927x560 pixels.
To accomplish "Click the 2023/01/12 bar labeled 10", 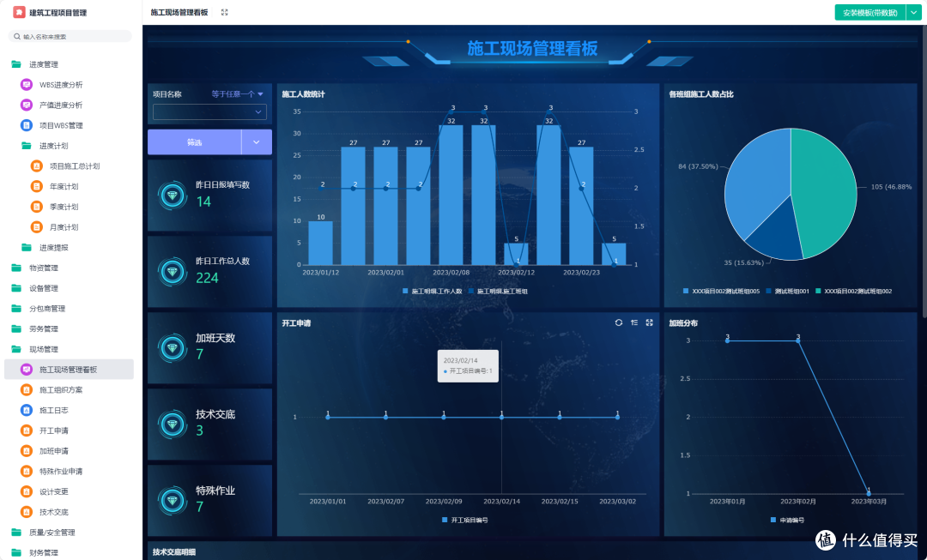I will point(320,243).
